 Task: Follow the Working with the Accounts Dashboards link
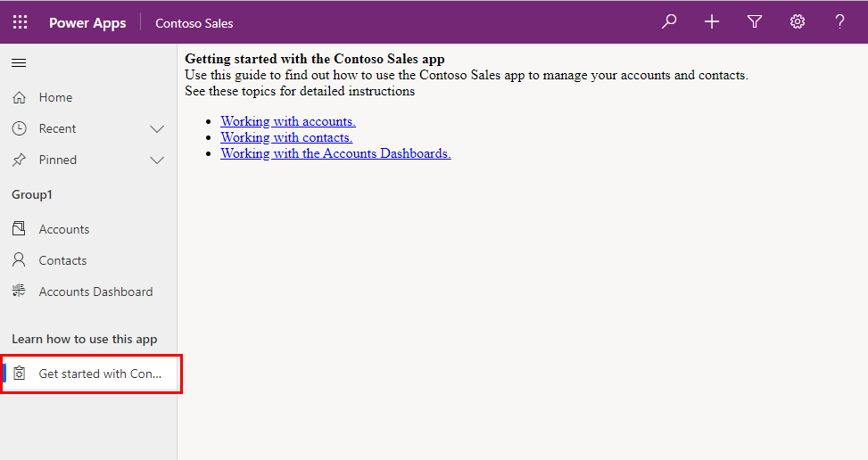(335, 153)
